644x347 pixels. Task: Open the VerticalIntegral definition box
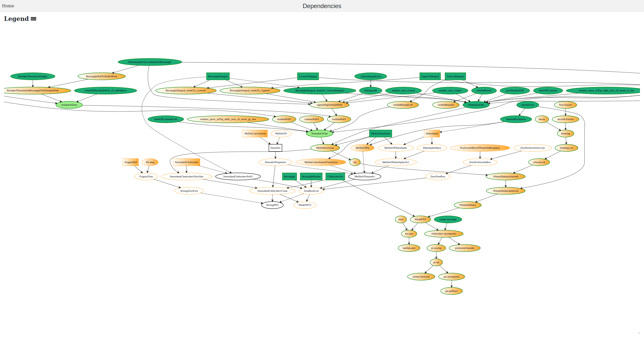(x=455, y=76)
